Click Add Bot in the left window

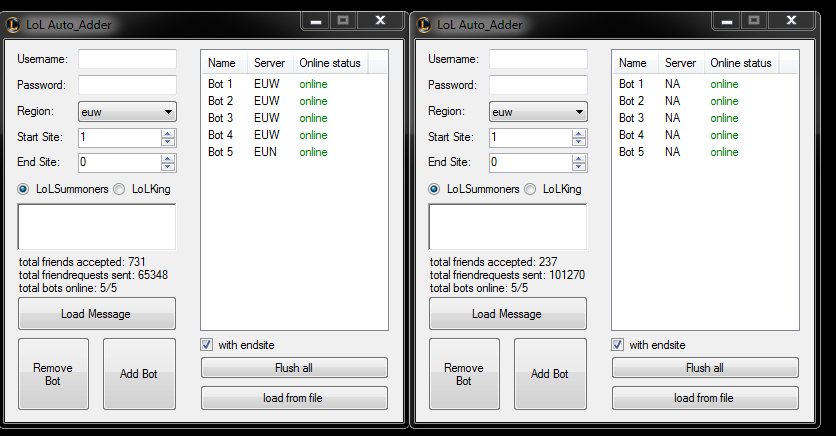click(139, 374)
